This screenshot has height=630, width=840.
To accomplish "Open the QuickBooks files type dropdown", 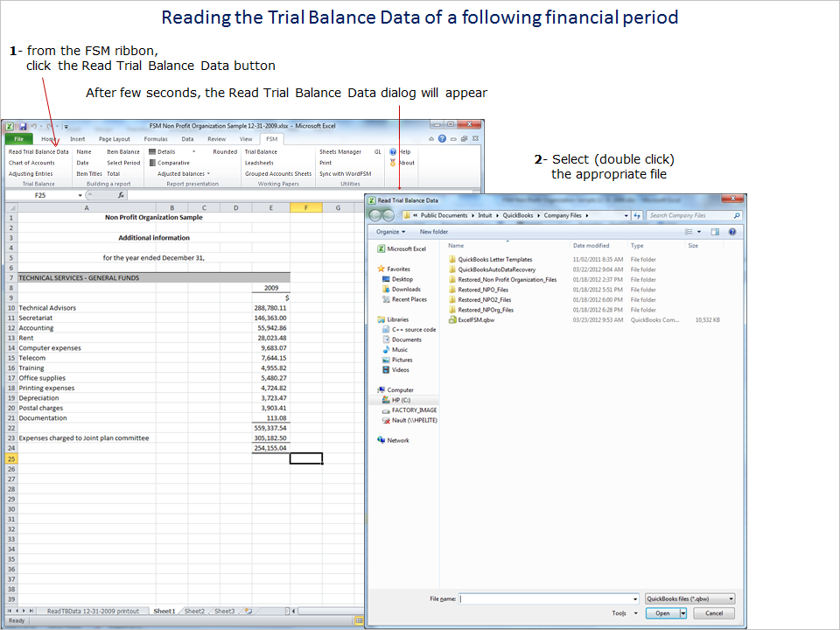I will [690, 598].
